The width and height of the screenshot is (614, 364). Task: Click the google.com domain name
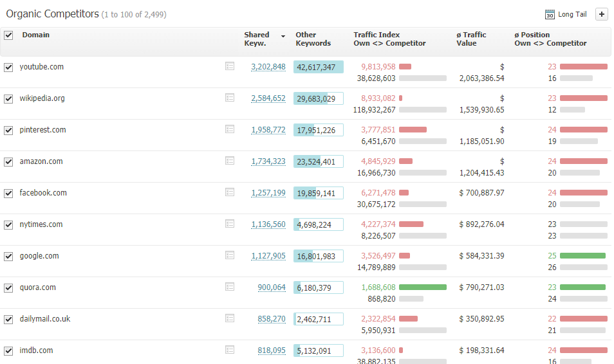(x=39, y=256)
